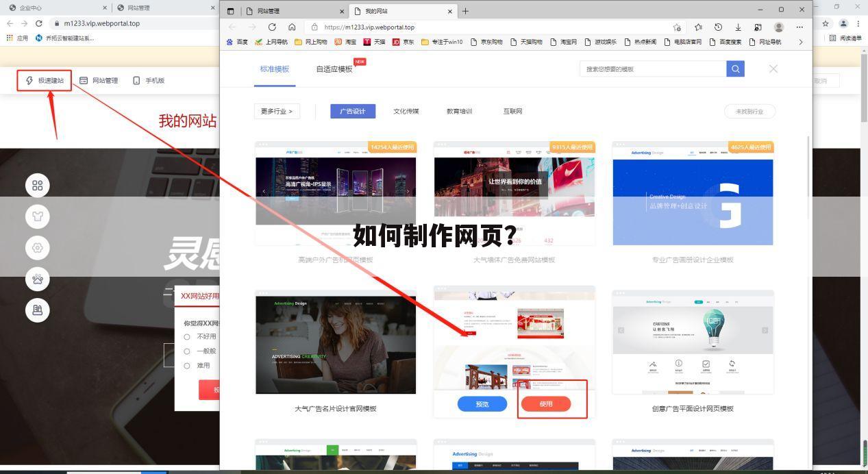
Task: Open 创意广告平面设计网页模板 thumbnail
Action: [693, 341]
